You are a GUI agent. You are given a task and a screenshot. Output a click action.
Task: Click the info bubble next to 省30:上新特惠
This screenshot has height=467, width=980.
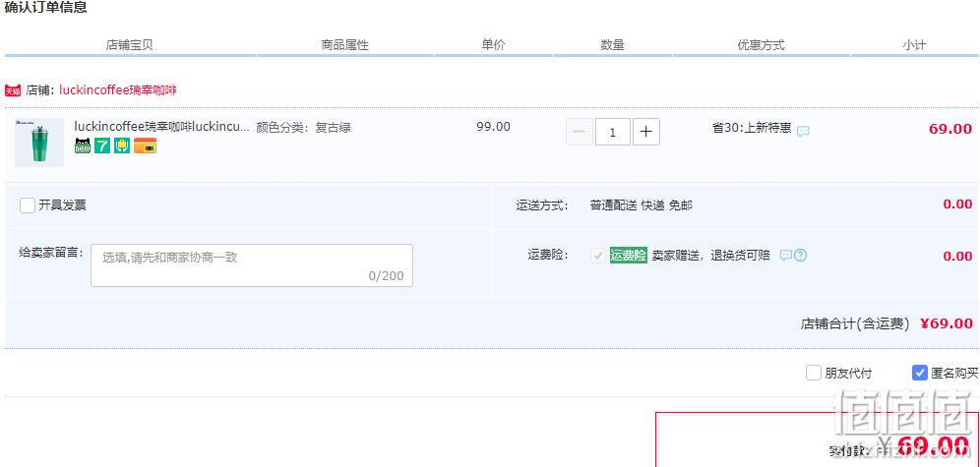[803, 131]
